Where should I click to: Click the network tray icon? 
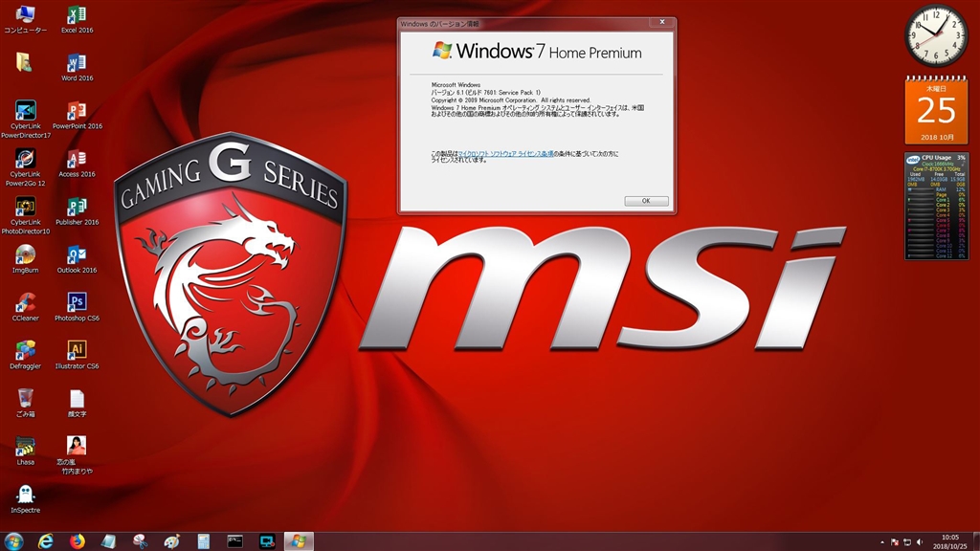907,542
